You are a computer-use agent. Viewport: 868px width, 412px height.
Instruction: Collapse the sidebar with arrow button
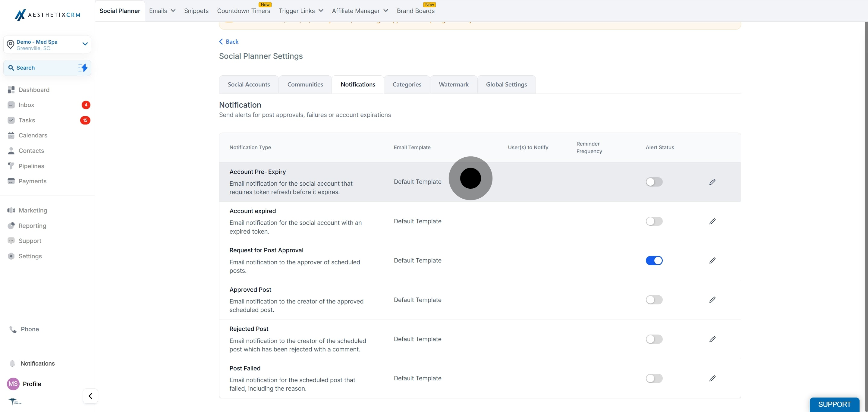point(90,396)
